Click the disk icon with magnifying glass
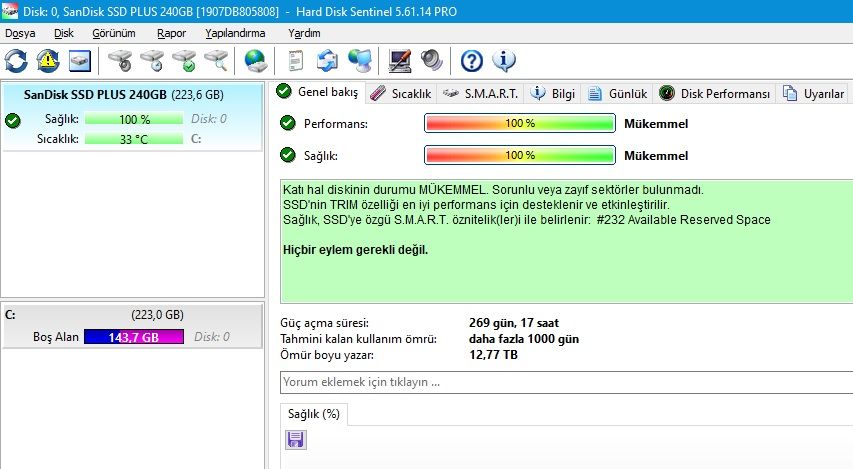The height and width of the screenshot is (469, 853). click(216, 60)
